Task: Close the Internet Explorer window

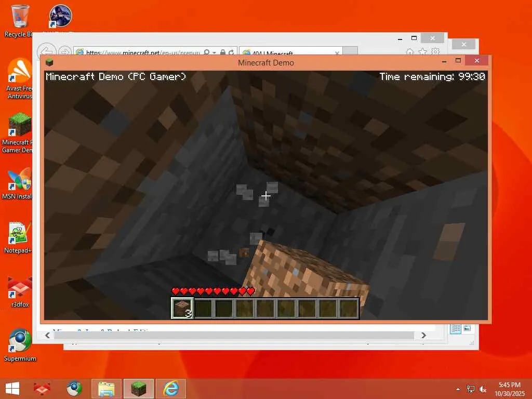Action: pos(432,38)
